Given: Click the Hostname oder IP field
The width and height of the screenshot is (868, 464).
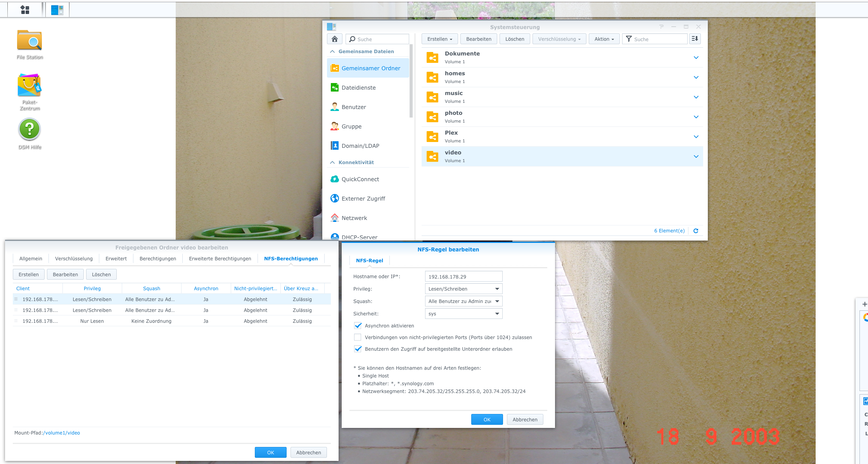Looking at the screenshot, I should tap(463, 277).
